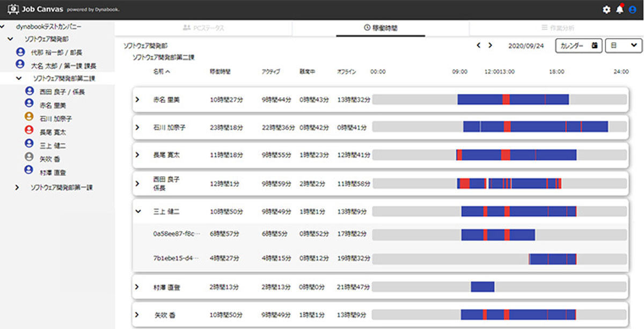Click 2時間13分 working time of 村澤 直登
This screenshot has width=644, height=329.
pyautogui.click(x=225, y=287)
